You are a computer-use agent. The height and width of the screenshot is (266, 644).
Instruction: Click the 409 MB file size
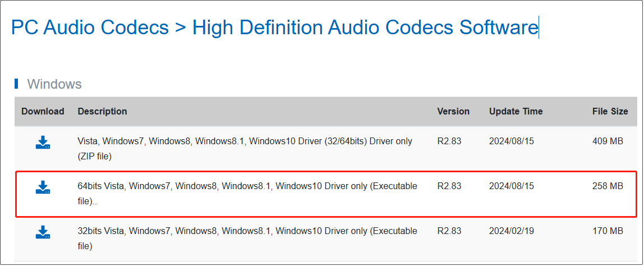(608, 141)
